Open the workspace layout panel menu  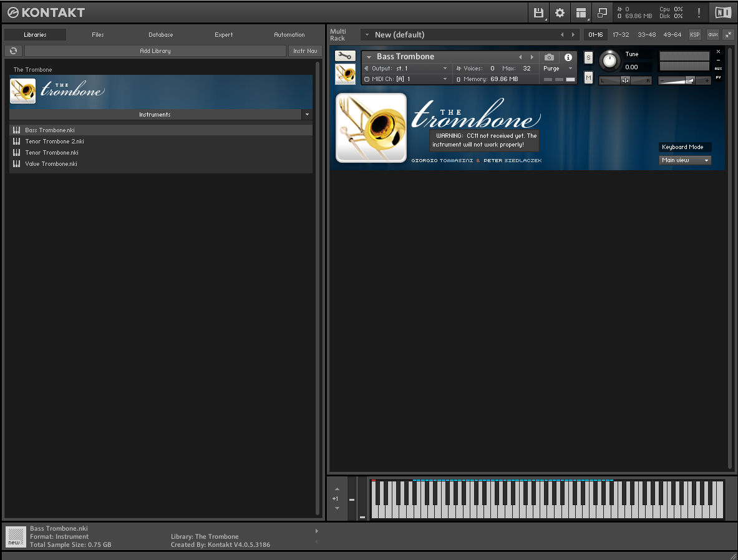click(x=581, y=12)
